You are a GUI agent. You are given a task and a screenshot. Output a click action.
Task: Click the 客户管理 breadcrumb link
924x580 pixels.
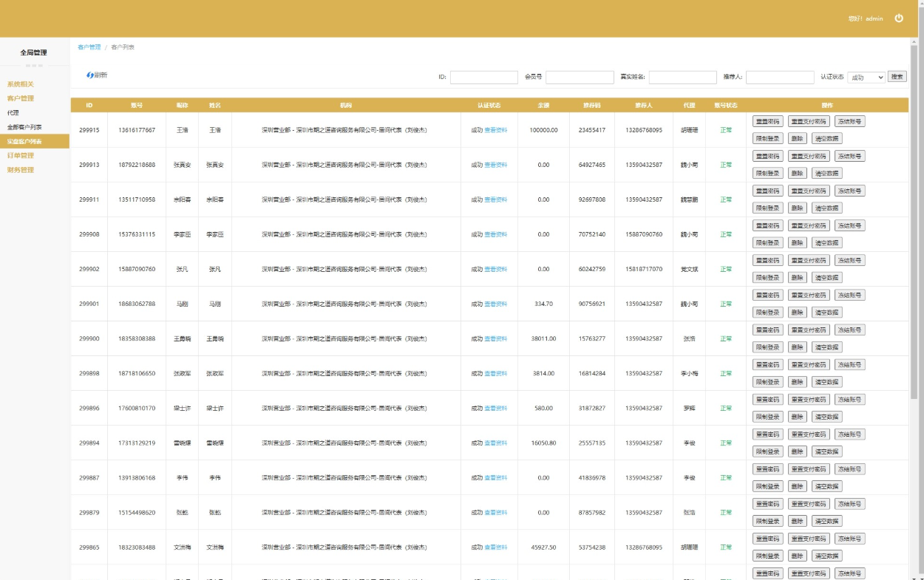89,47
